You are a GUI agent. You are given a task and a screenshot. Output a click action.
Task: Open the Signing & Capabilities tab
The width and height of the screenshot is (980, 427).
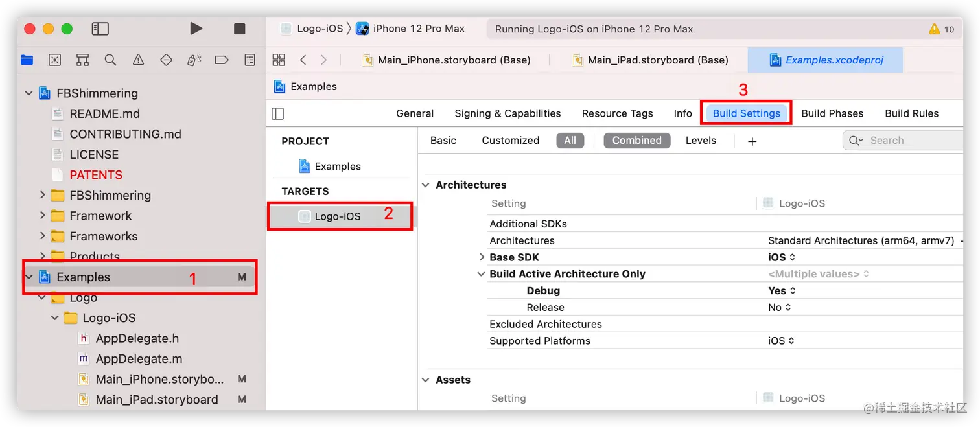click(x=507, y=113)
